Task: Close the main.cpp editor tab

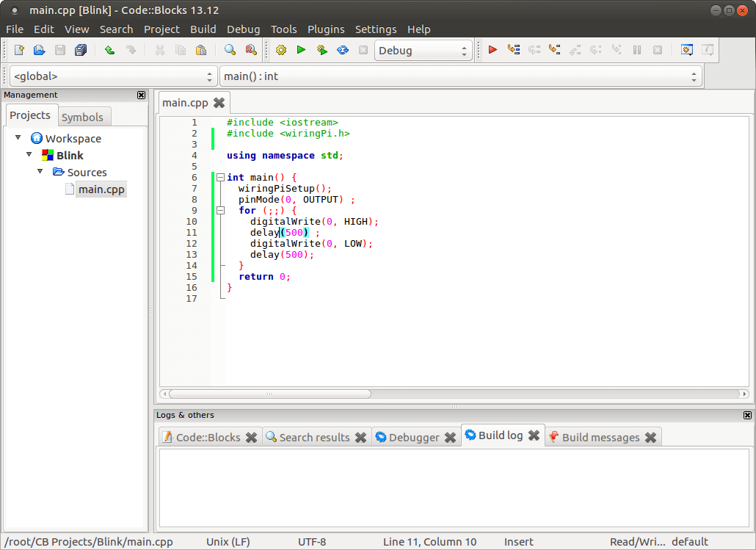Action: click(219, 103)
